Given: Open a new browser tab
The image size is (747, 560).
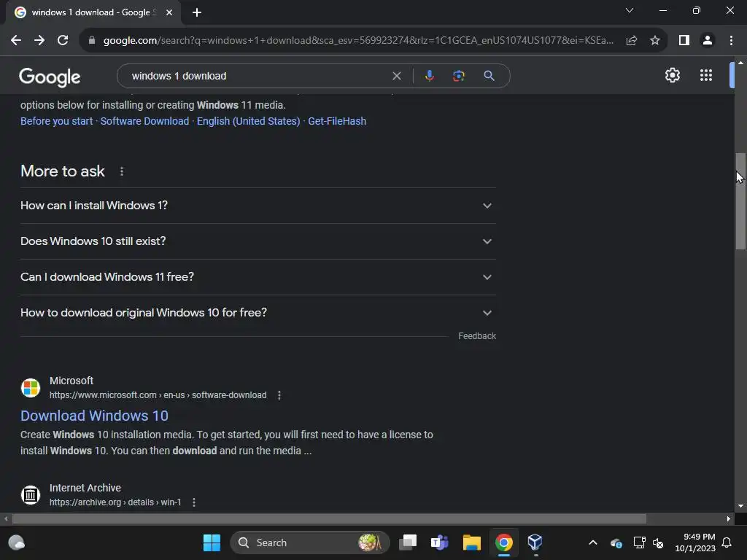Looking at the screenshot, I should point(197,13).
